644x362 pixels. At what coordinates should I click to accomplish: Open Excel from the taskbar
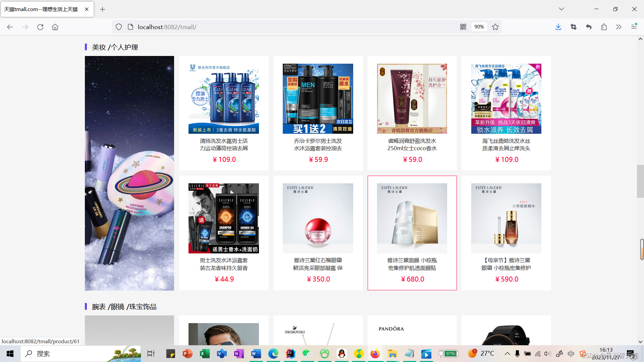(205, 354)
